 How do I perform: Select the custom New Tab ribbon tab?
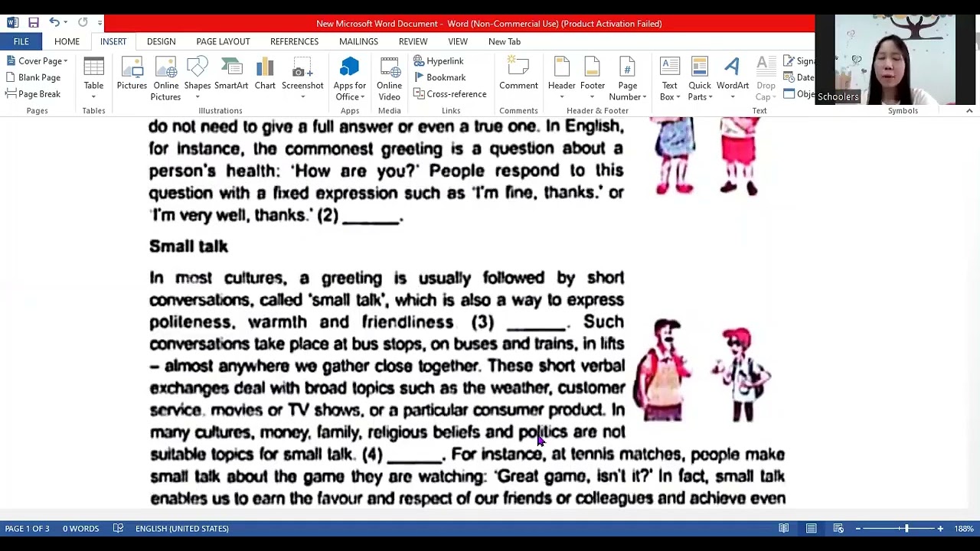tap(505, 41)
